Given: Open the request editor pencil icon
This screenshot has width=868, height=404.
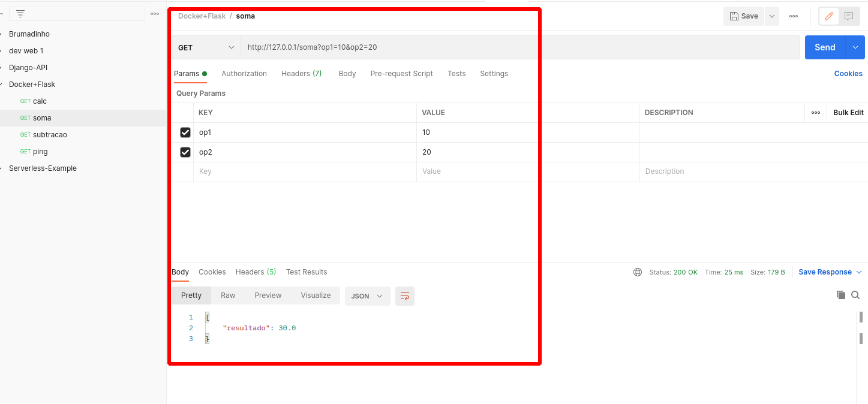Looking at the screenshot, I should click(828, 16).
